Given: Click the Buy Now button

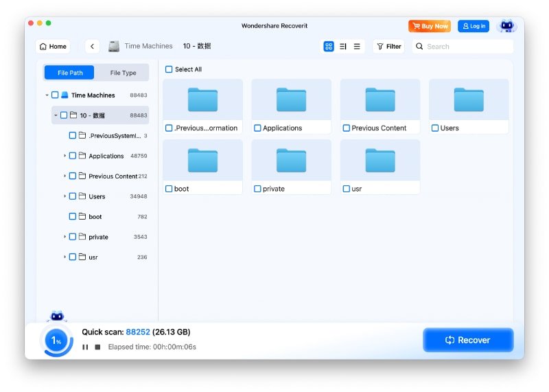Looking at the screenshot, I should pos(430,26).
